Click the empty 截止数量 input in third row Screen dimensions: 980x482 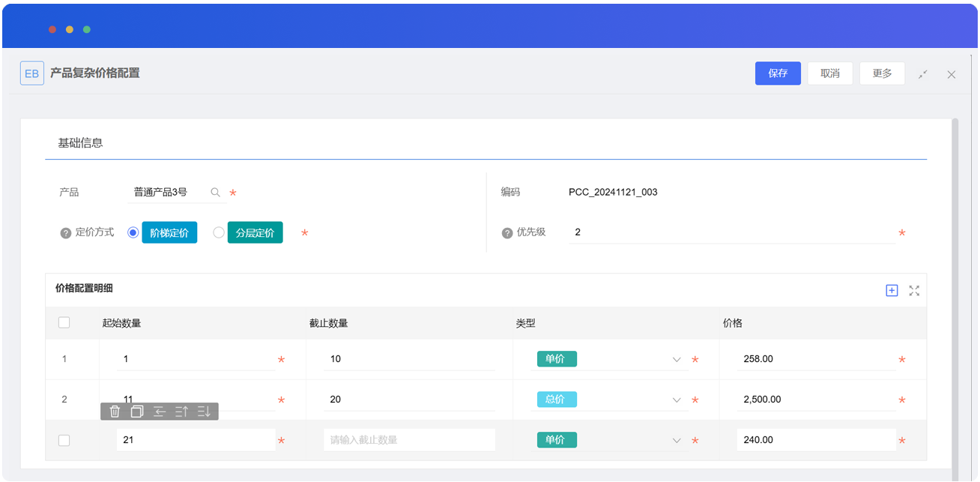[x=408, y=440]
